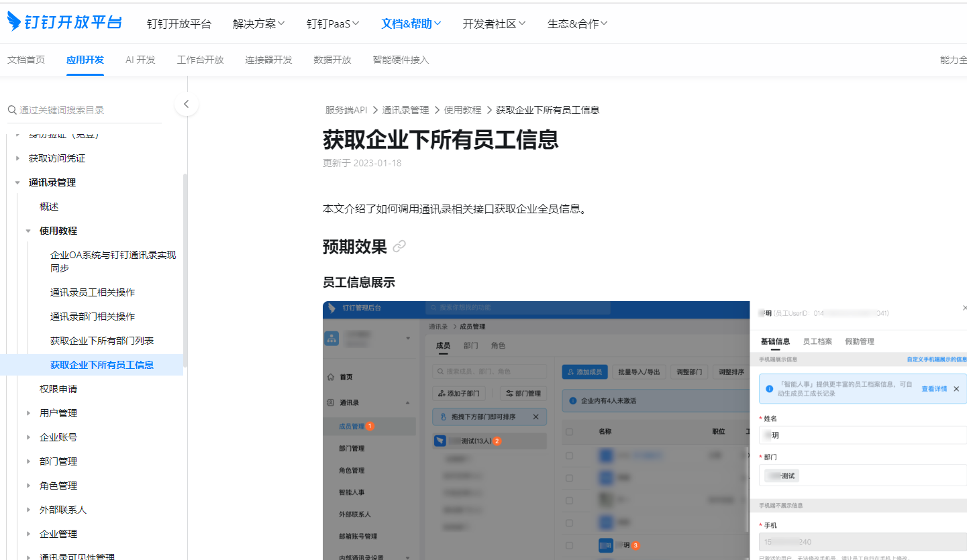Expand the 外部联系人 node in the docs sidebar
Viewport: 967px width, 560px height.
28,510
